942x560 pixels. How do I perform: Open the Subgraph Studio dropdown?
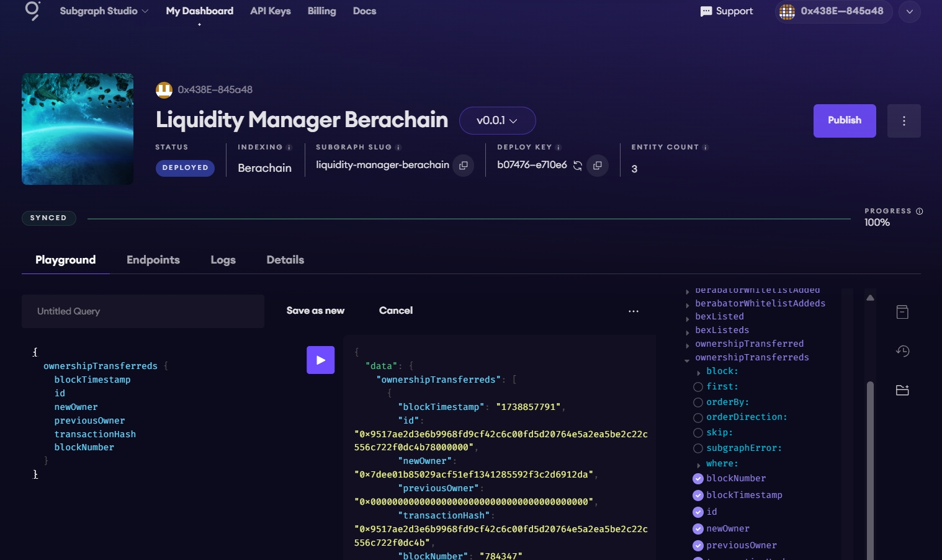[x=104, y=11]
